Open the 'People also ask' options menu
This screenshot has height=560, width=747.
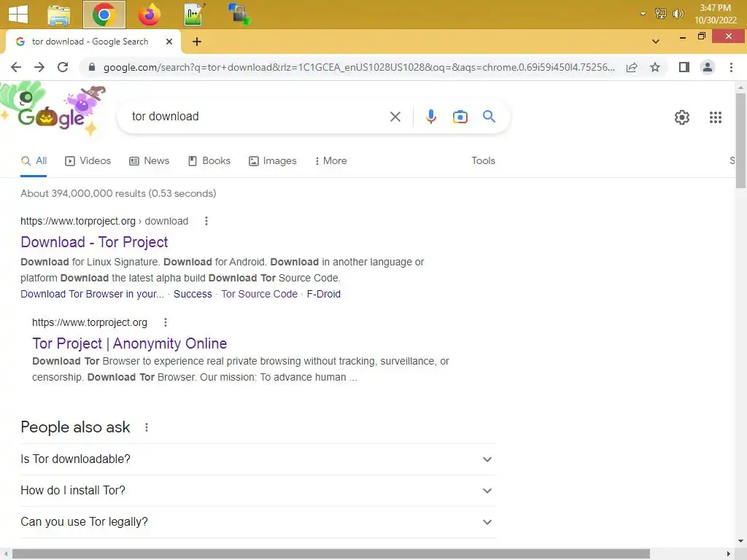click(x=147, y=427)
